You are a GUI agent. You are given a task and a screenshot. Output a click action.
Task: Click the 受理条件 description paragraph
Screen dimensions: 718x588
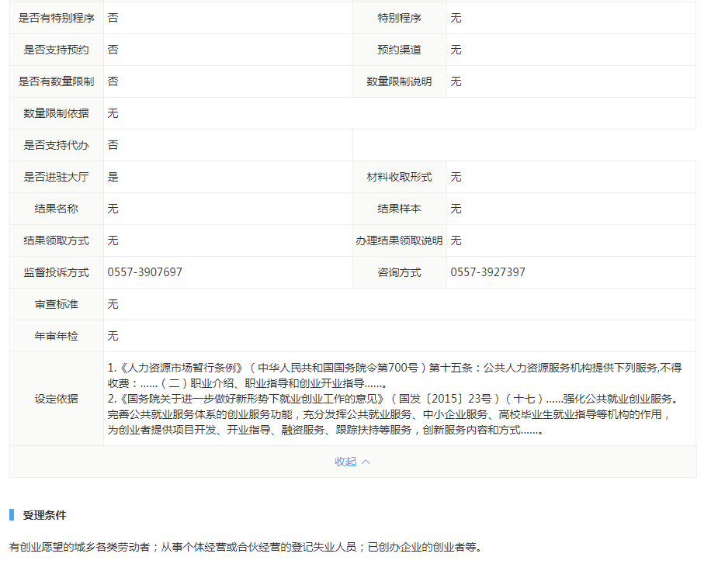(245, 547)
